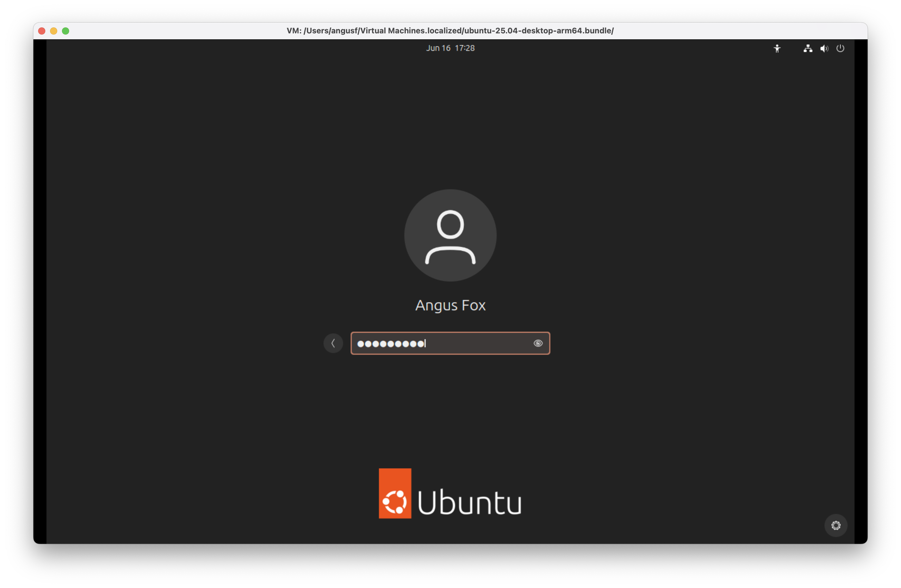
Task: Click the date and time display
Action: click(x=450, y=48)
